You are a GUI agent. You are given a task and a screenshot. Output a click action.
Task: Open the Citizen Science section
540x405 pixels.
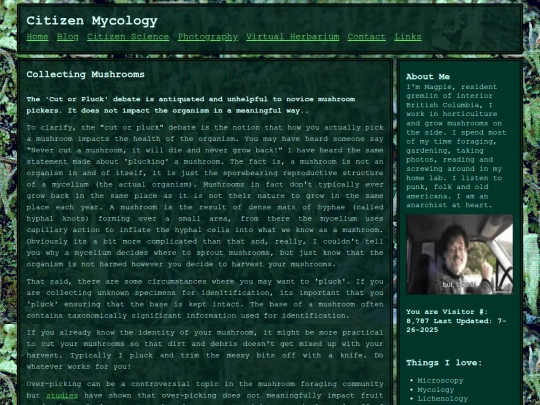click(x=128, y=37)
